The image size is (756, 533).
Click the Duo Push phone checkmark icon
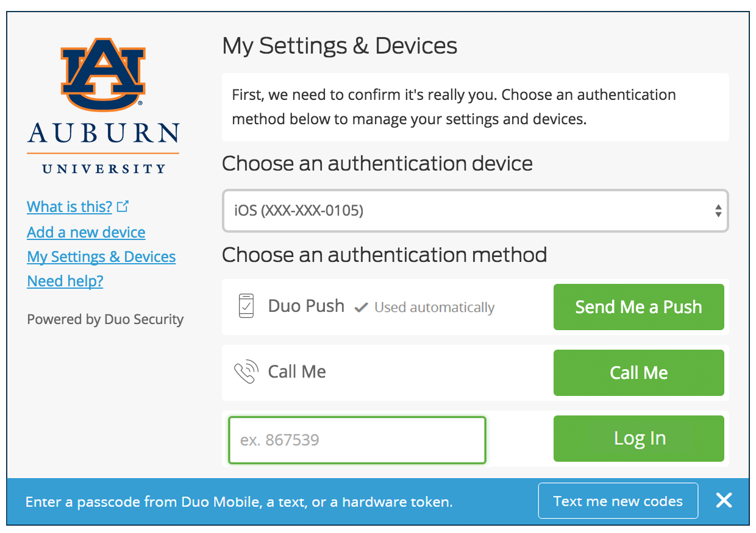pyautogui.click(x=246, y=306)
